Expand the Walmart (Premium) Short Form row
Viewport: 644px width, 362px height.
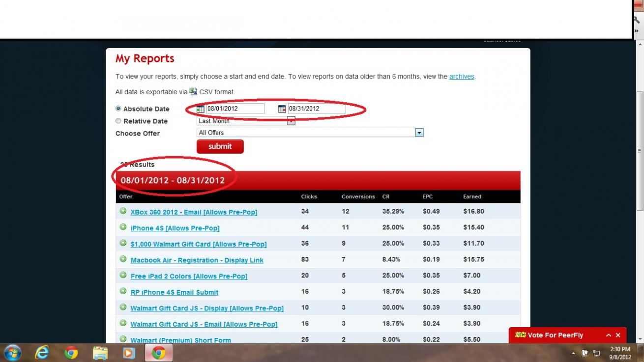coord(123,339)
